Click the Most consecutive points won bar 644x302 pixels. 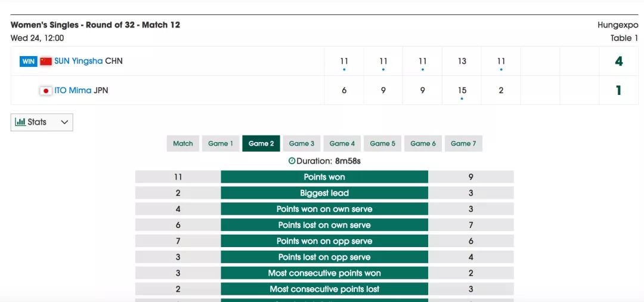[324, 273]
